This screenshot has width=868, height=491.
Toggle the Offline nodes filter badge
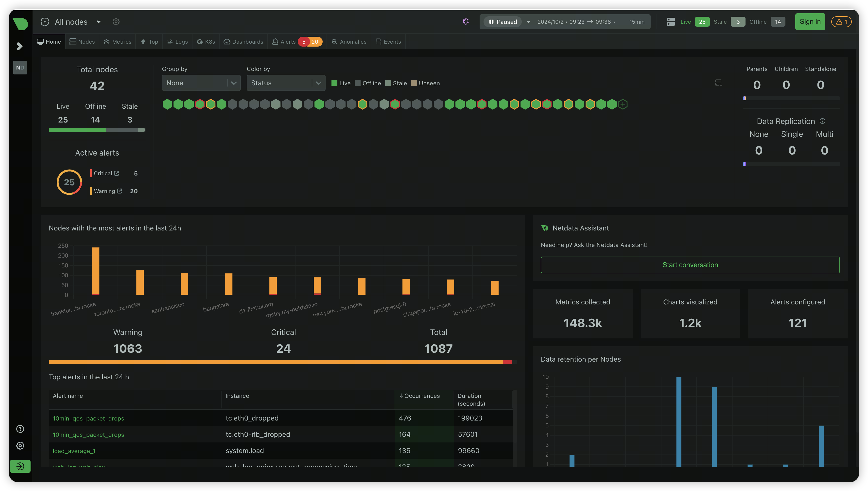(x=778, y=22)
